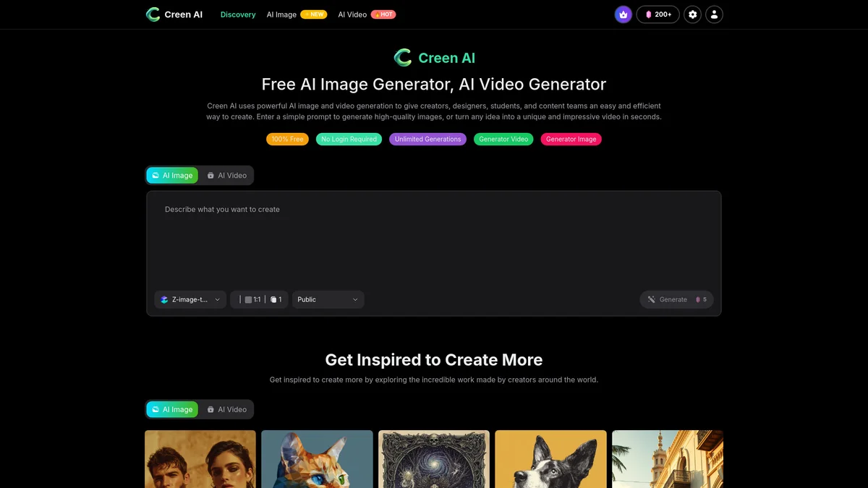
Task: Open the purple crown premium icon
Action: (623, 14)
